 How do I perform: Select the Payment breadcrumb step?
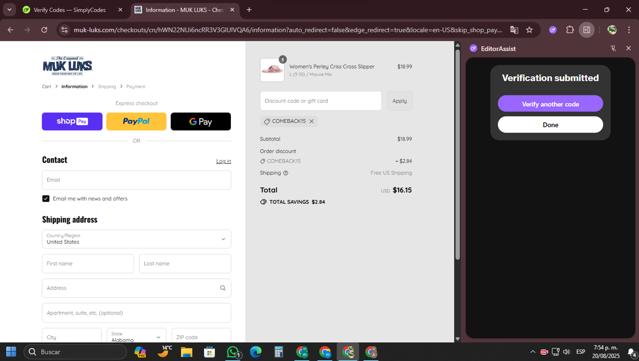tap(135, 86)
